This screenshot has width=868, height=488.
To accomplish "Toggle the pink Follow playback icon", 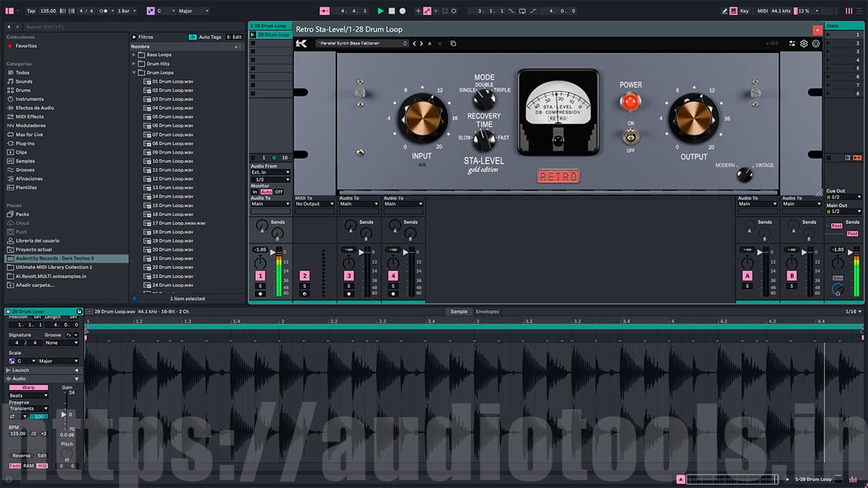I will (324, 11).
